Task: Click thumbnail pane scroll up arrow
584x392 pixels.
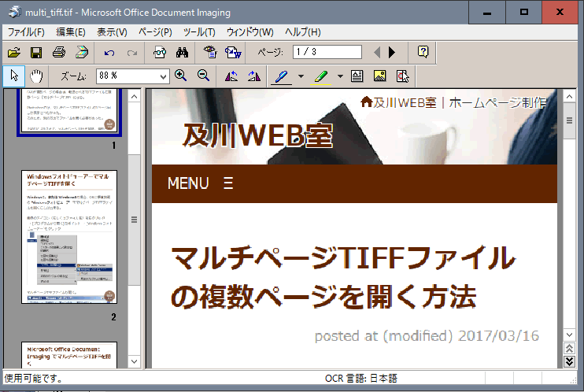Action: [x=135, y=97]
